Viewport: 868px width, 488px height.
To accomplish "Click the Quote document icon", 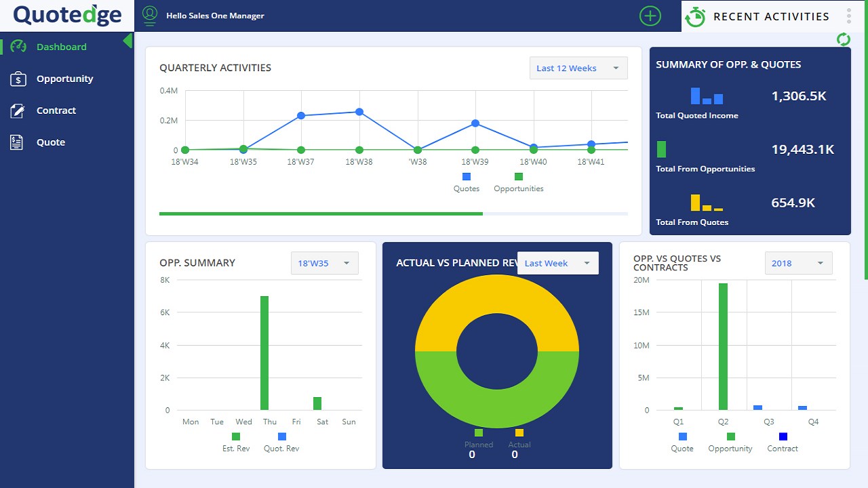I will click(17, 142).
